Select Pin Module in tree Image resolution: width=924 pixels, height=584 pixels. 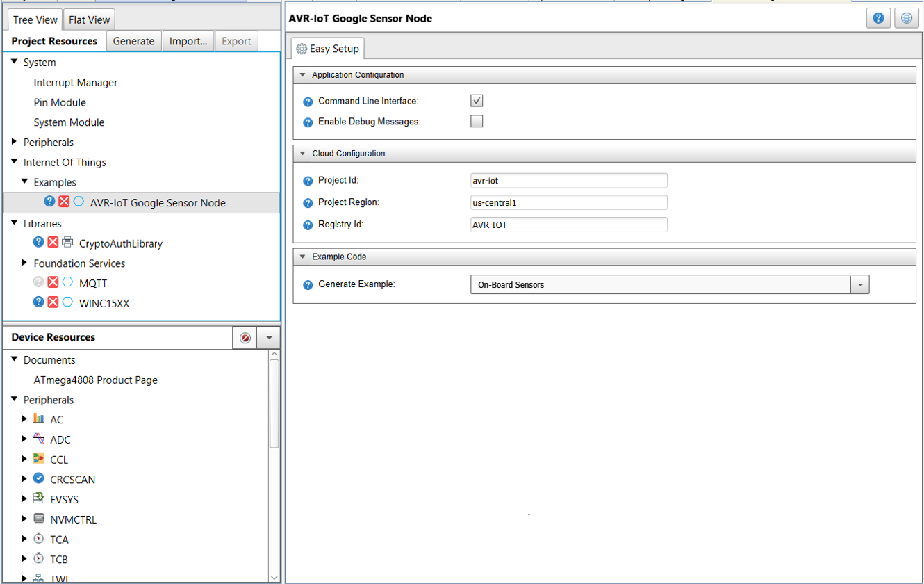click(x=60, y=102)
